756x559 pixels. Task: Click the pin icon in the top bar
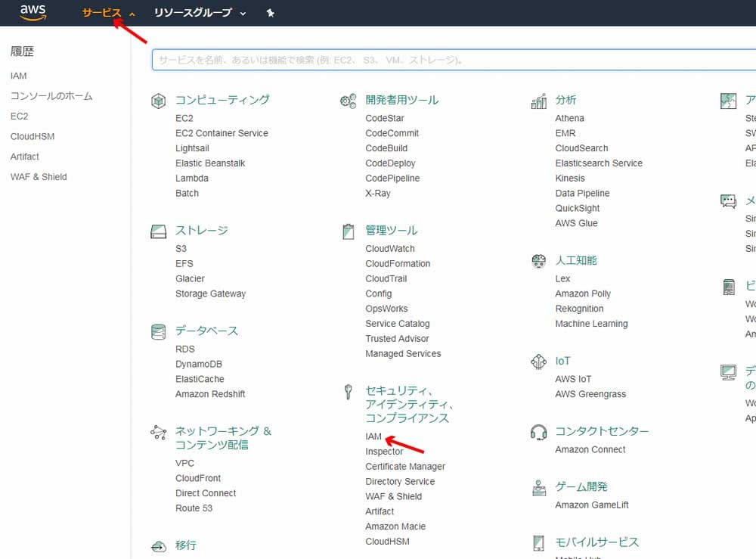click(x=270, y=12)
